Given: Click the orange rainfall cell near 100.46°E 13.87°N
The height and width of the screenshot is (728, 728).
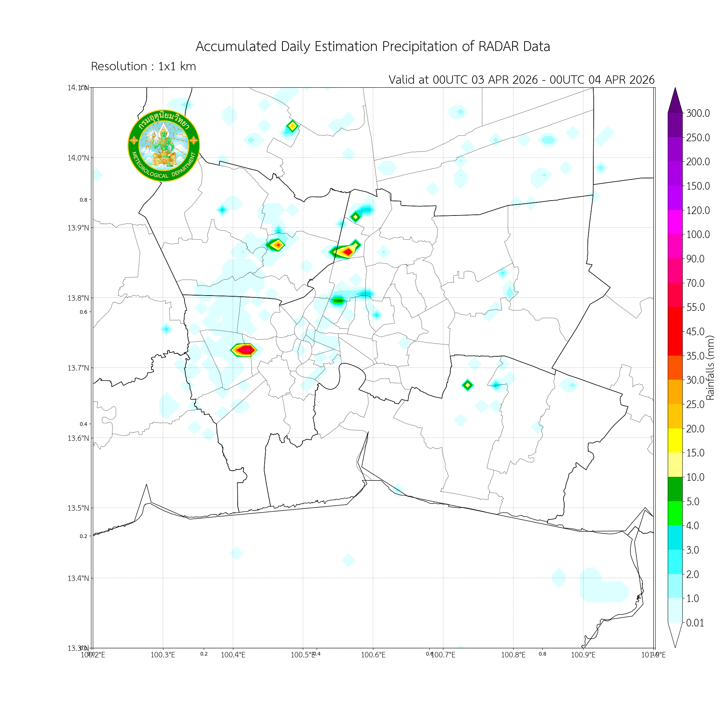Looking at the screenshot, I should (278, 245).
